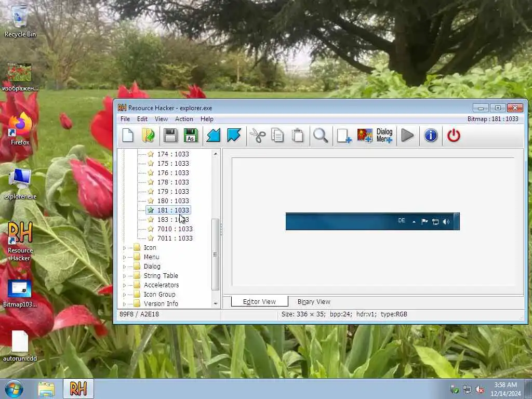Click the New blank script toolbar icon
This screenshot has width=532, height=399.
click(x=128, y=136)
